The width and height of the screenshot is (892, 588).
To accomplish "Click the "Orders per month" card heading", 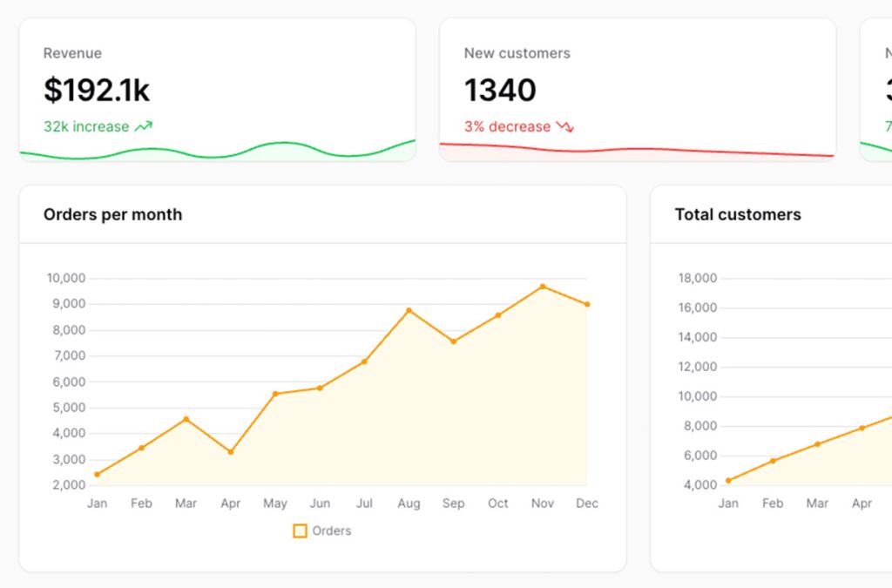I will [112, 214].
